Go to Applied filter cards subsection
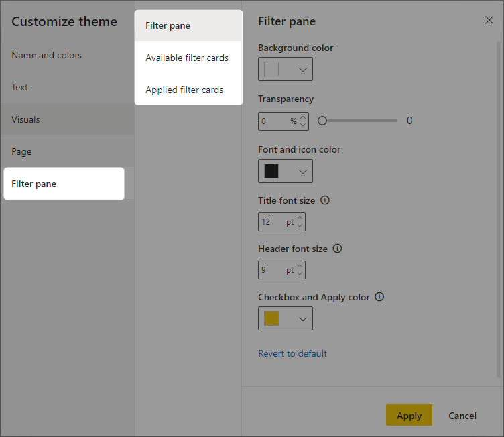504x437 pixels. click(x=184, y=90)
